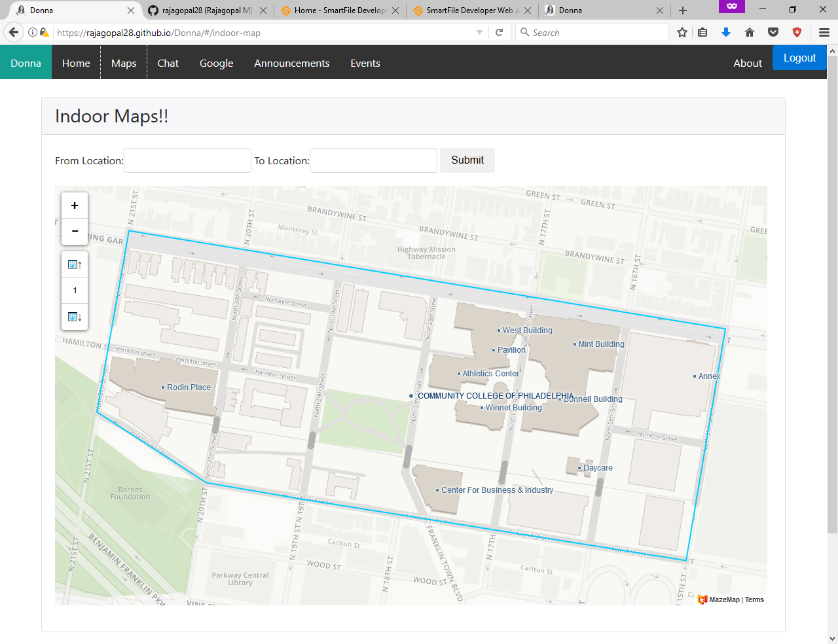Click the address bar URL
The image size is (838, 644).
pos(262,32)
